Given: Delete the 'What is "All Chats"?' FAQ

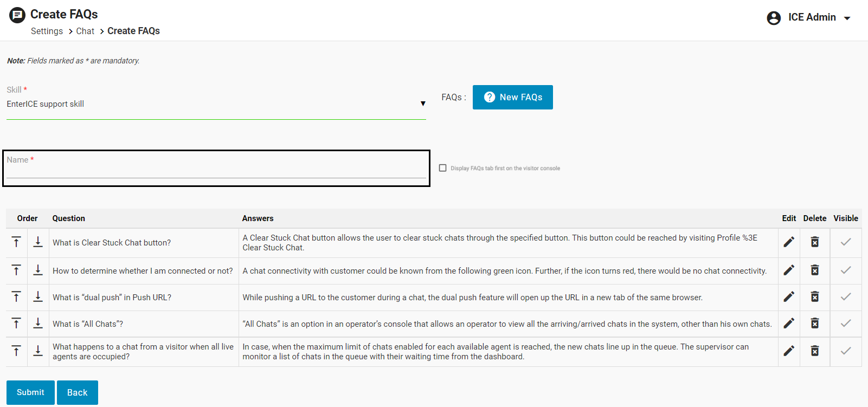Looking at the screenshot, I should [814, 324].
